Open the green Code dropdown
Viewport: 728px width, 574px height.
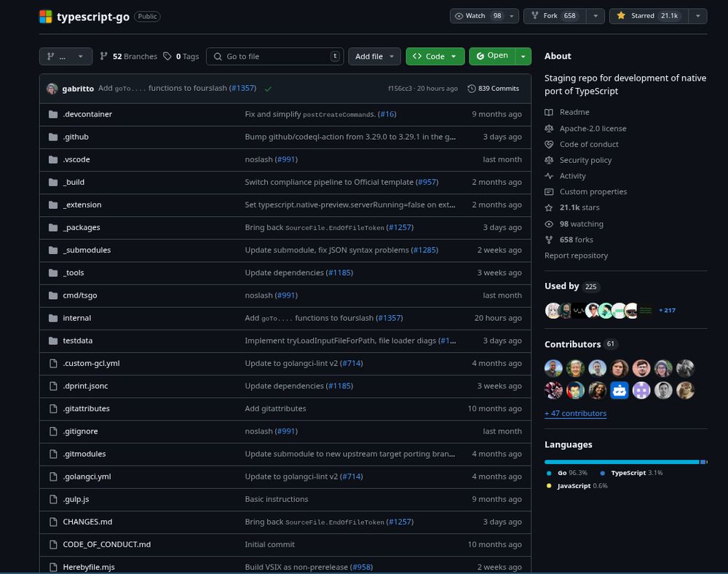tap(435, 57)
